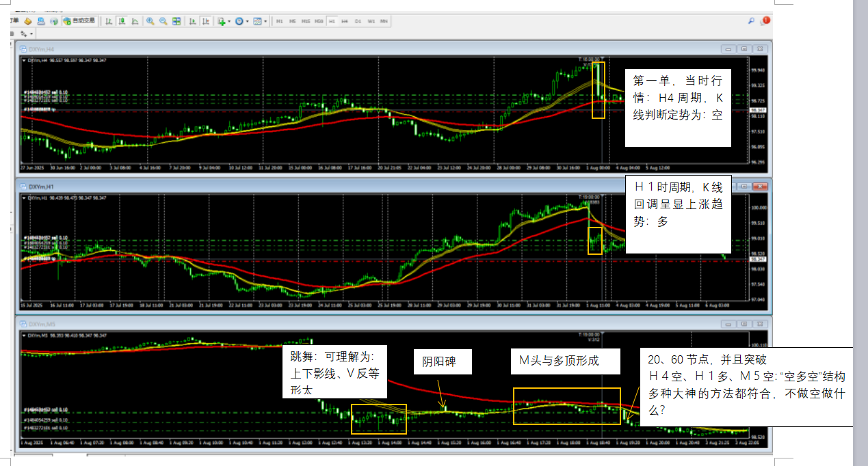Tile chart windows with grid icon

click(x=177, y=21)
